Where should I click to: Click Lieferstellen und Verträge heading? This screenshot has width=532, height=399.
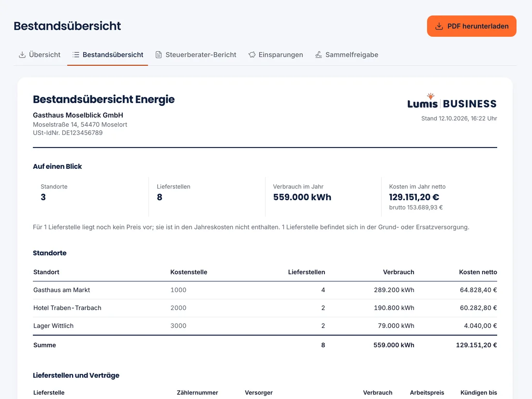(76, 375)
